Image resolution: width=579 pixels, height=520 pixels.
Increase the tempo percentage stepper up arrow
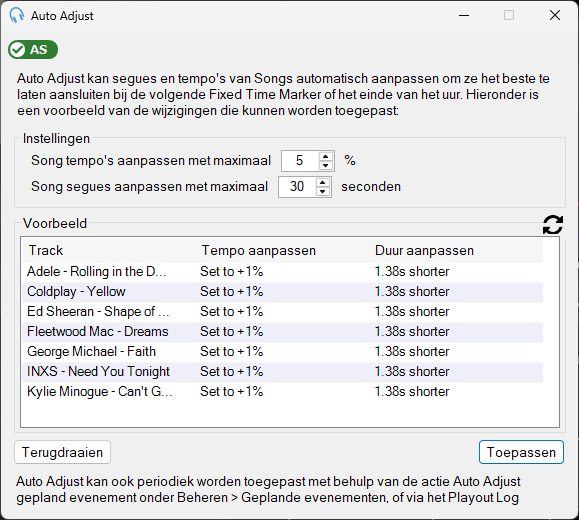(x=325, y=156)
